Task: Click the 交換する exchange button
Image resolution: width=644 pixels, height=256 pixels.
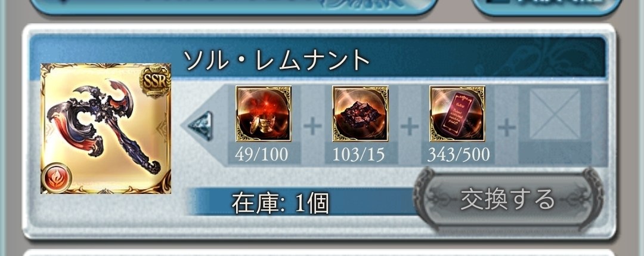Action: 508,199
